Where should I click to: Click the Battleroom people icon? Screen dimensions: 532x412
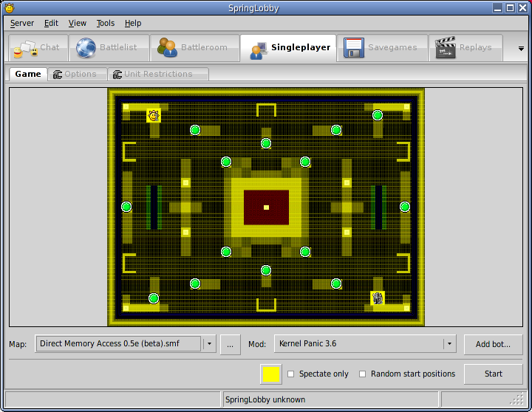tap(167, 48)
